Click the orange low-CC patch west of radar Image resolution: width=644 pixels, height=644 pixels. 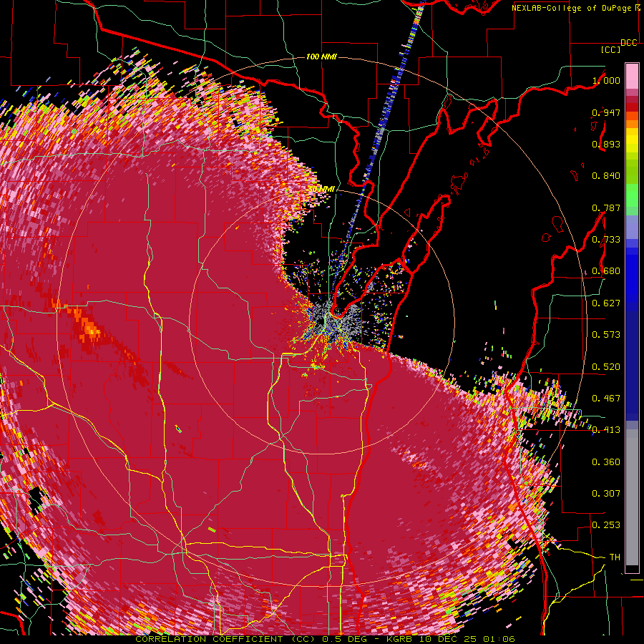(x=89, y=328)
